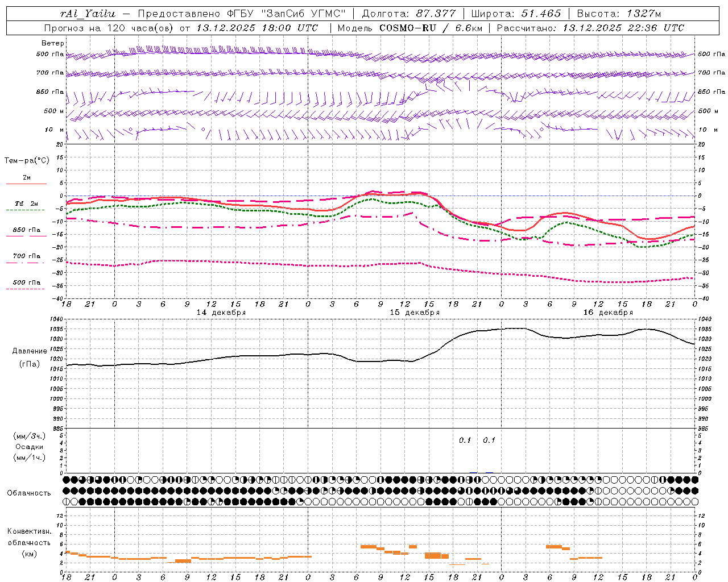728x582 pixels.
Task: Click the "Облачность" cloud cover label
Action: point(29,493)
